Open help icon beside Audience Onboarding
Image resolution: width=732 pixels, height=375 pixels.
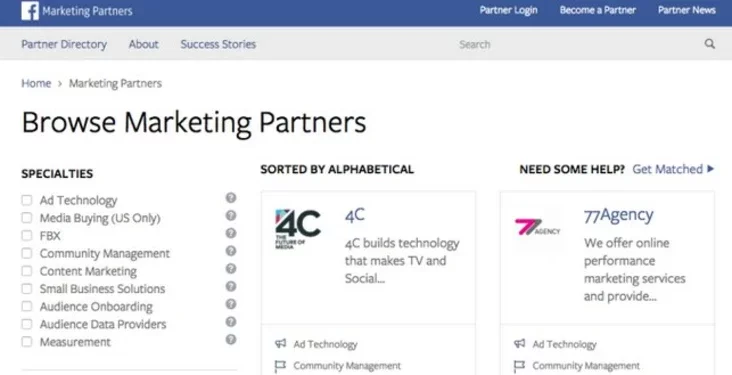(x=231, y=304)
